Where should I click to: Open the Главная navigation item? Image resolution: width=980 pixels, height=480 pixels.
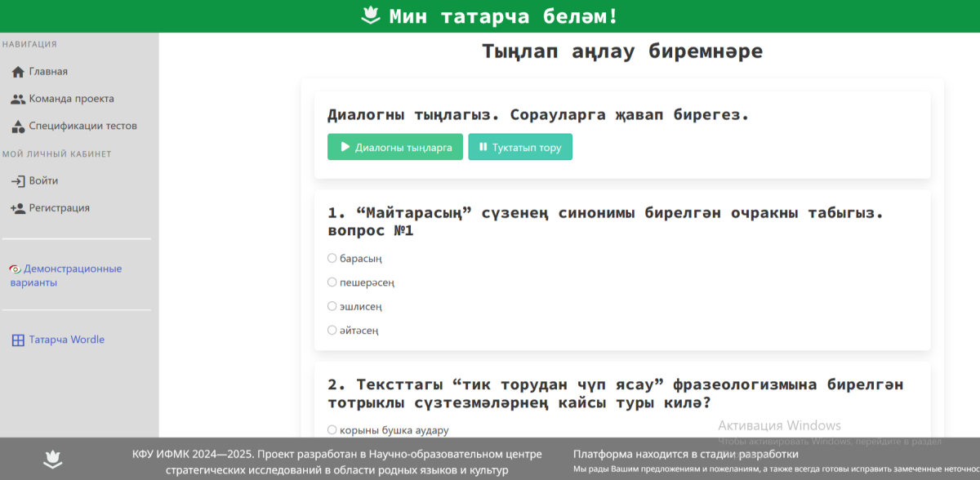tap(48, 72)
